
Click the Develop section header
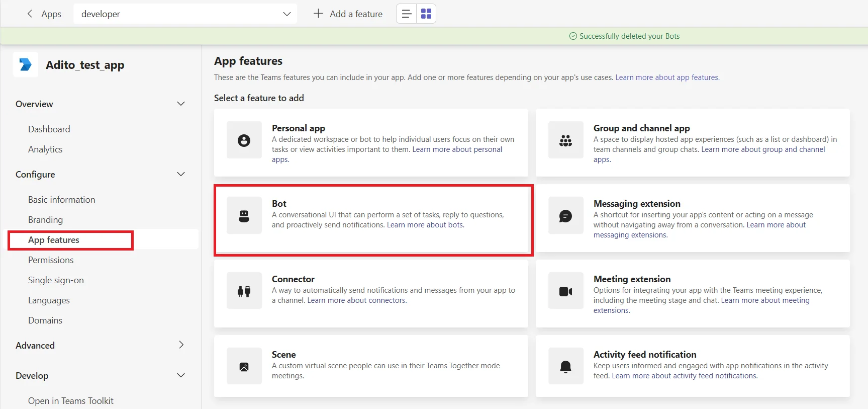coord(32,376)
